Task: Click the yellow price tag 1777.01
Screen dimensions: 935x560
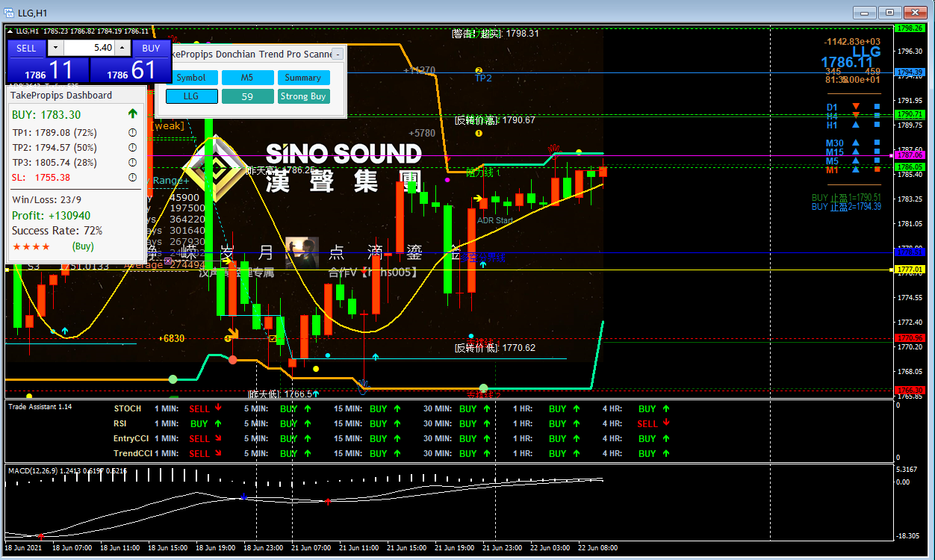Action: tap(910, 270)
